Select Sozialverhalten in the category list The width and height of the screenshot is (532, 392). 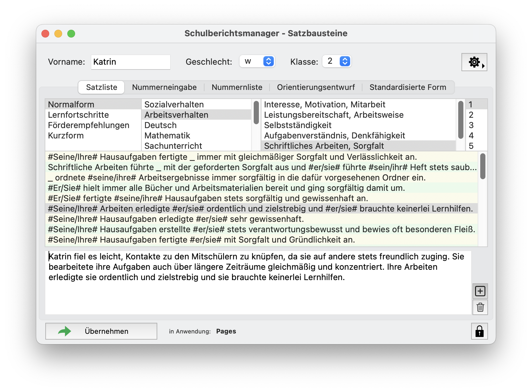coord(174,104)
